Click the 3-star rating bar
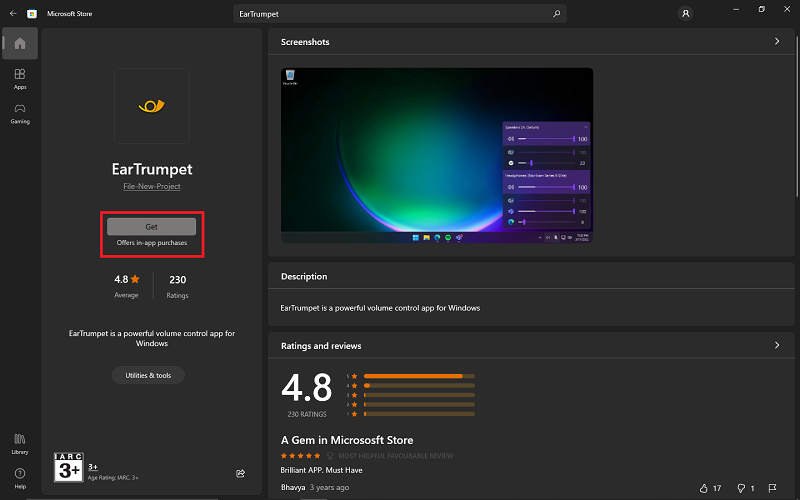 click(x=419, y=395)
